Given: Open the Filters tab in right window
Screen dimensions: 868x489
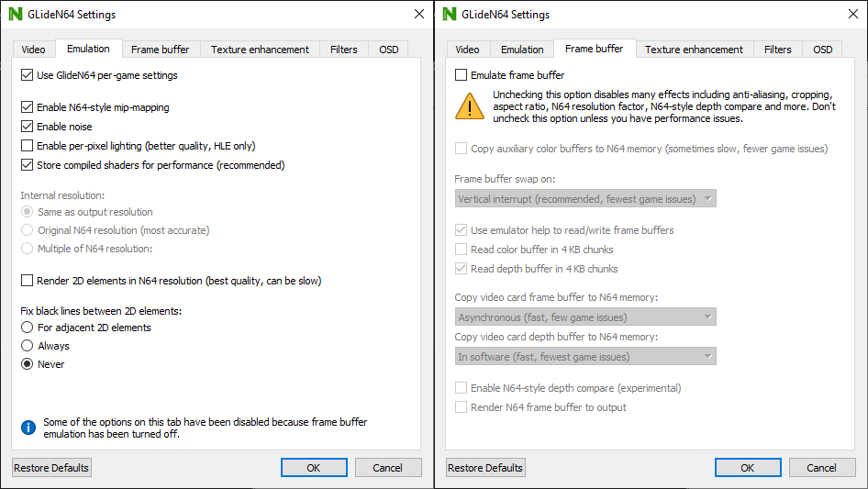Looking at the screenshot, I should tap(777, 50).
